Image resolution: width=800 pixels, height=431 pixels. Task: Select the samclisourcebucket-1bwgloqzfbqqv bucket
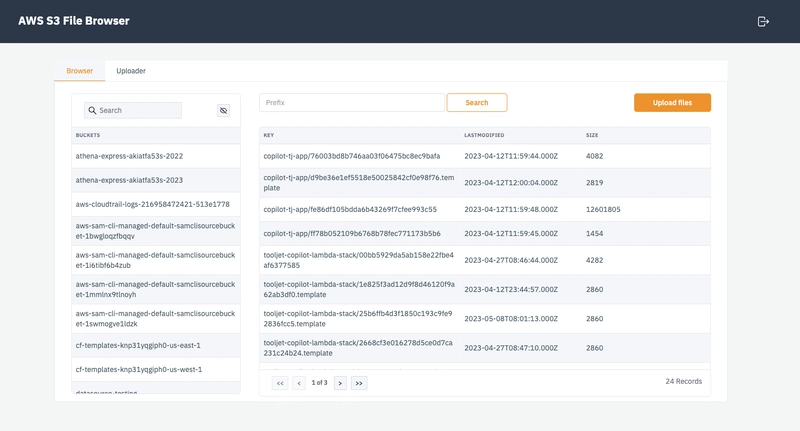click(156, 231)
